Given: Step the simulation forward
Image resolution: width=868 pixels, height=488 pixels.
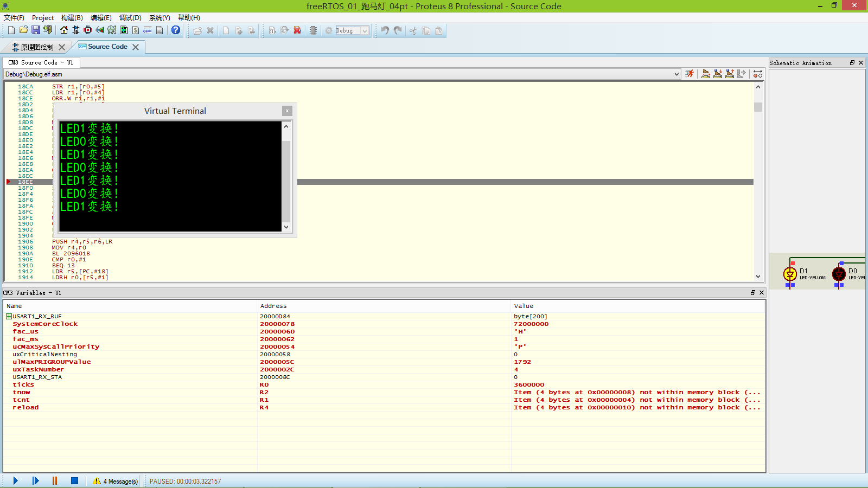Looking at the screenshot, I should tap(36, 480).
